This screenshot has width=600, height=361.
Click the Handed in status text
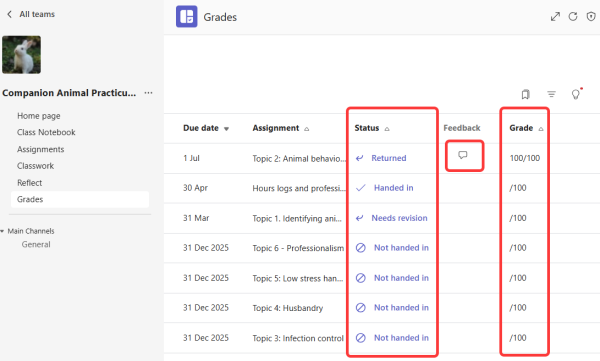pos(393,188)
